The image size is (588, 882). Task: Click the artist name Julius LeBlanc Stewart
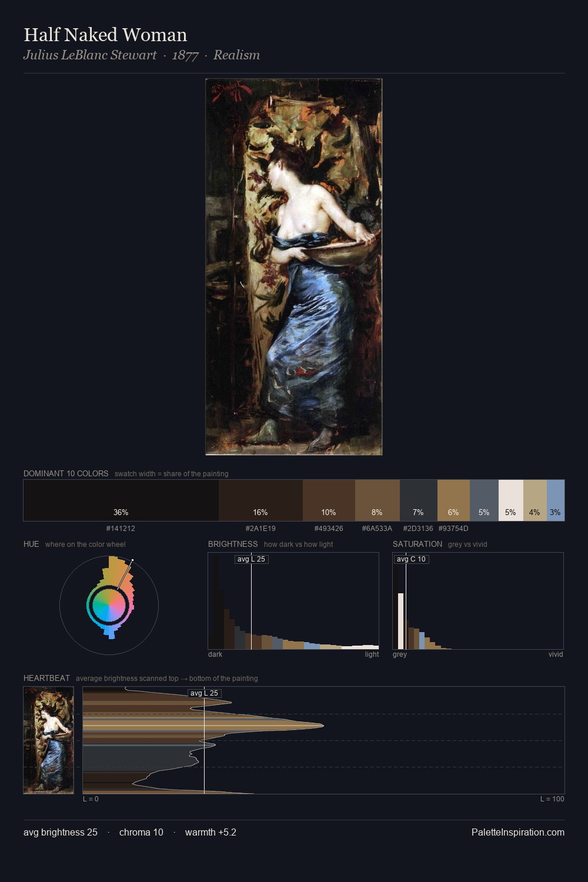90,55
